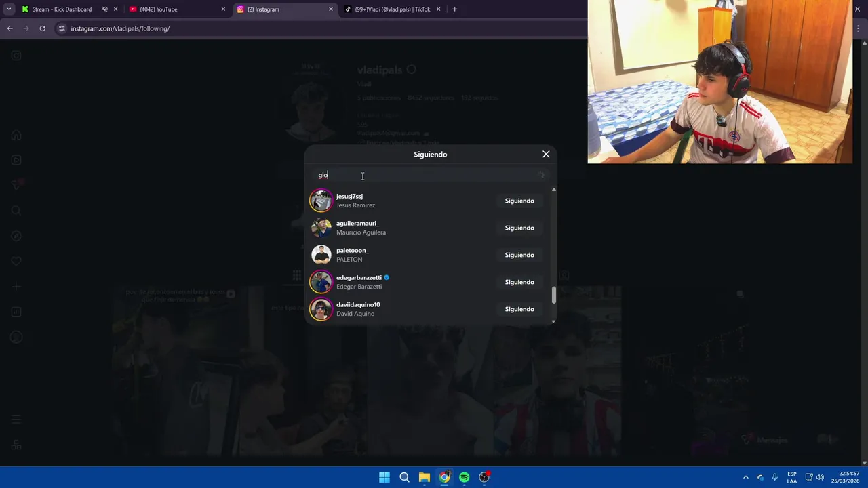The image size is (868, 488).
Task: Open Chrome from the taskbar
Action: 444,477
